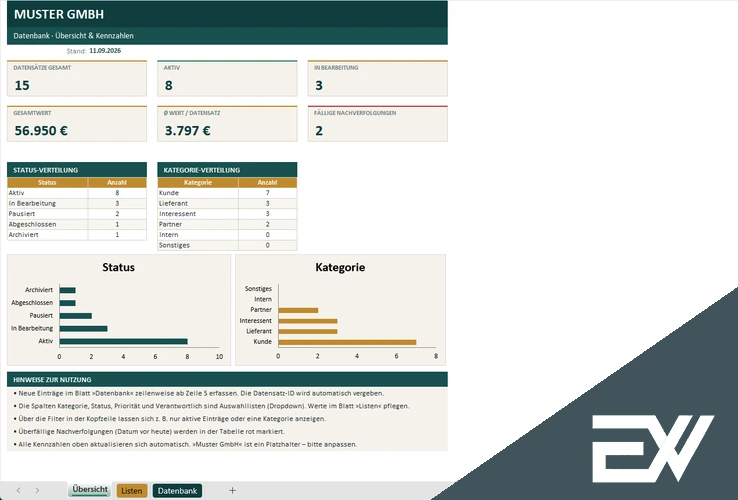The height and width of the screenshot is (500, 738).
Task: Select the Fällige Nachverfolgungen value 2
Action: [319, 130]
